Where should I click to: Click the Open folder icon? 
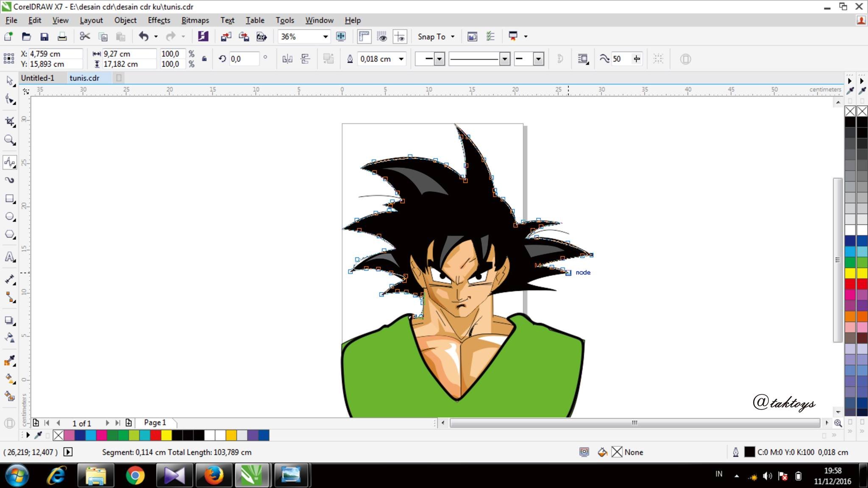point(26,36)
